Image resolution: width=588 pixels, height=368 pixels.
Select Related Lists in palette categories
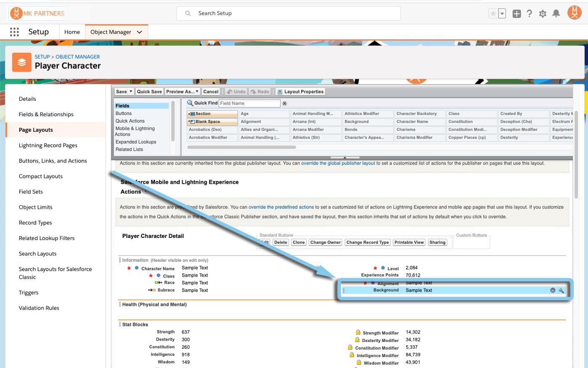click(129, 149)
